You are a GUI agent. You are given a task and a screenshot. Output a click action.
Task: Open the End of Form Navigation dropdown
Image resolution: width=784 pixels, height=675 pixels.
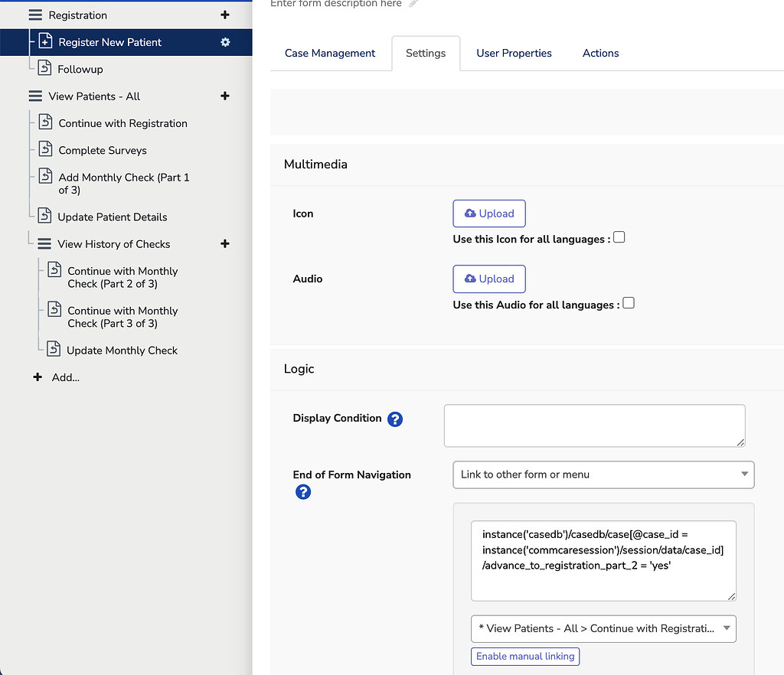click(x=603, y=474)
